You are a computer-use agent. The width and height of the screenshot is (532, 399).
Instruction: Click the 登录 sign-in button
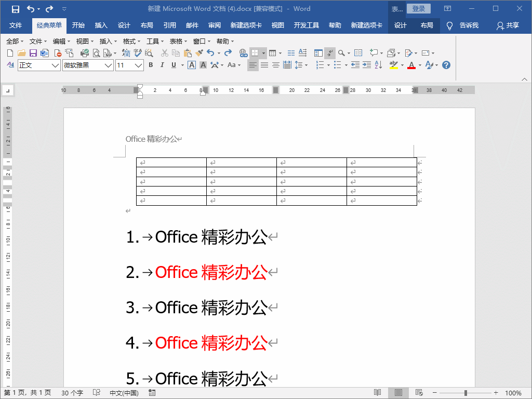419,9
